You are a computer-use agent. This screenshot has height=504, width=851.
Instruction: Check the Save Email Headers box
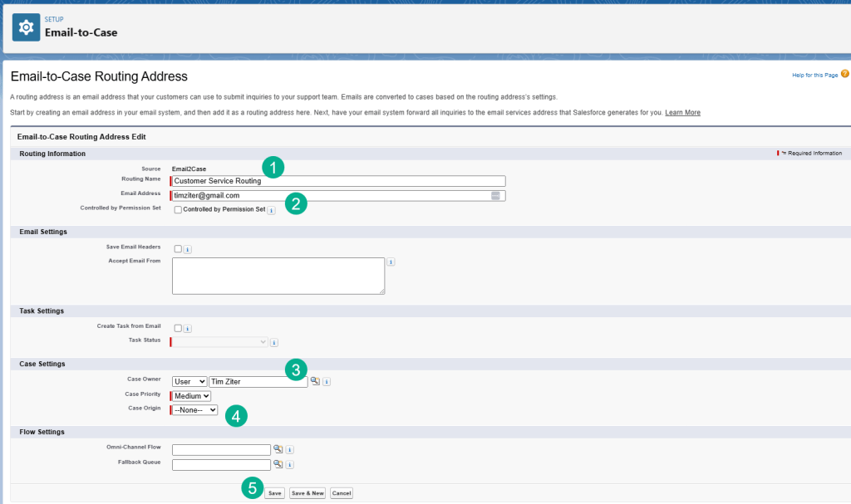coord(178,248)
